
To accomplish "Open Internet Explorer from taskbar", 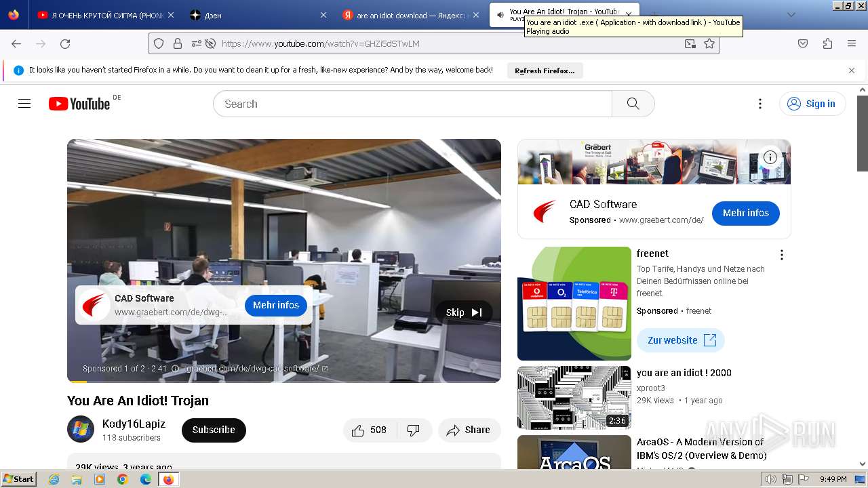I will [x=54, y=479].
